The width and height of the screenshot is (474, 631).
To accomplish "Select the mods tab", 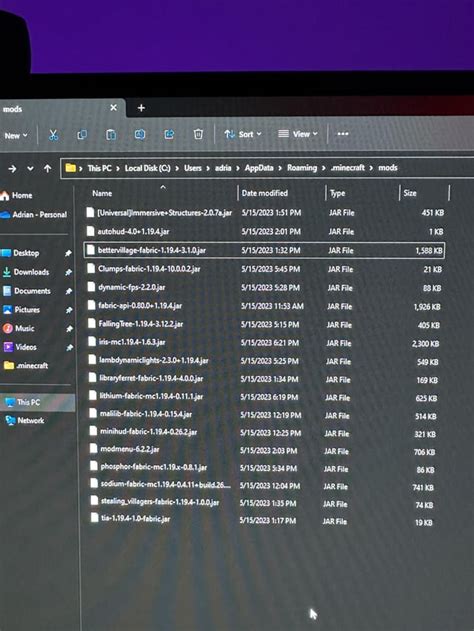I will pos(60,109).
